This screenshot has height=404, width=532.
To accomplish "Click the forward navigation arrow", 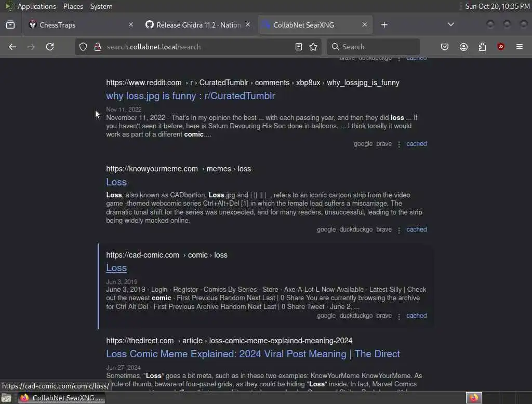I will point(31,47).
